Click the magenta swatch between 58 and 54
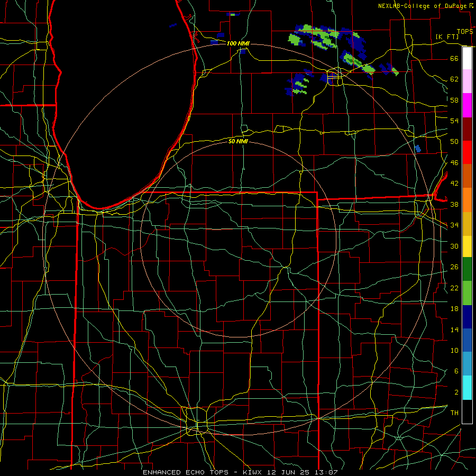 point(467,105)
